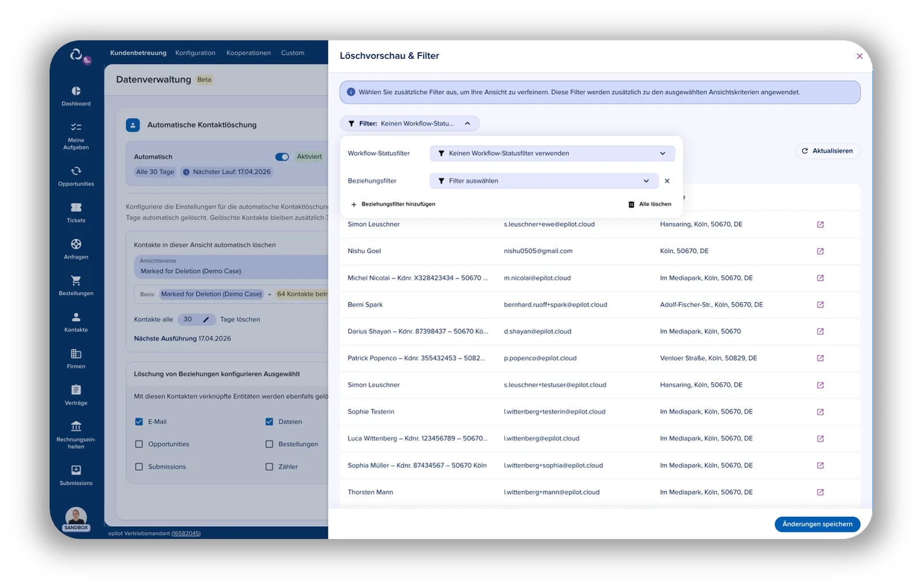Select the name Berni Spark

click(x=365, y=305)
